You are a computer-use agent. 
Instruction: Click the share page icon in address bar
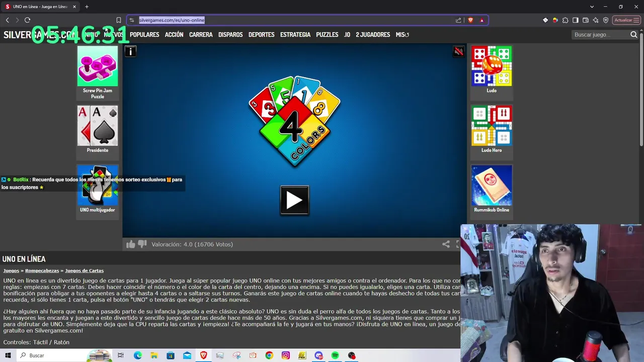click(x=458, y=20)
